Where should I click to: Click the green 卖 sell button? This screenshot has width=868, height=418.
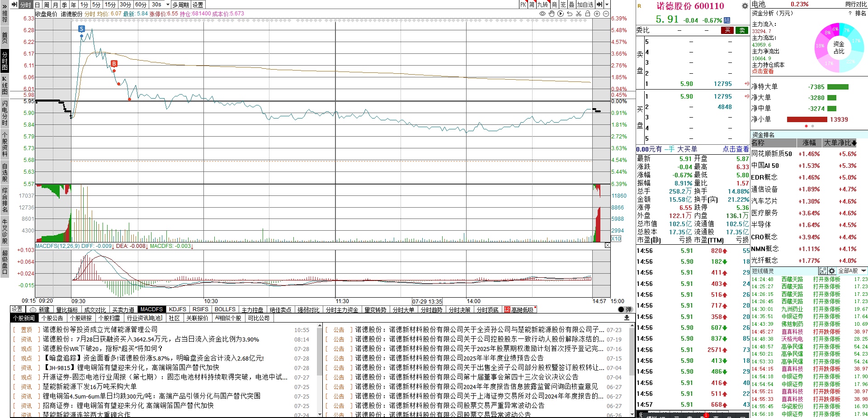tap(742, 30)
